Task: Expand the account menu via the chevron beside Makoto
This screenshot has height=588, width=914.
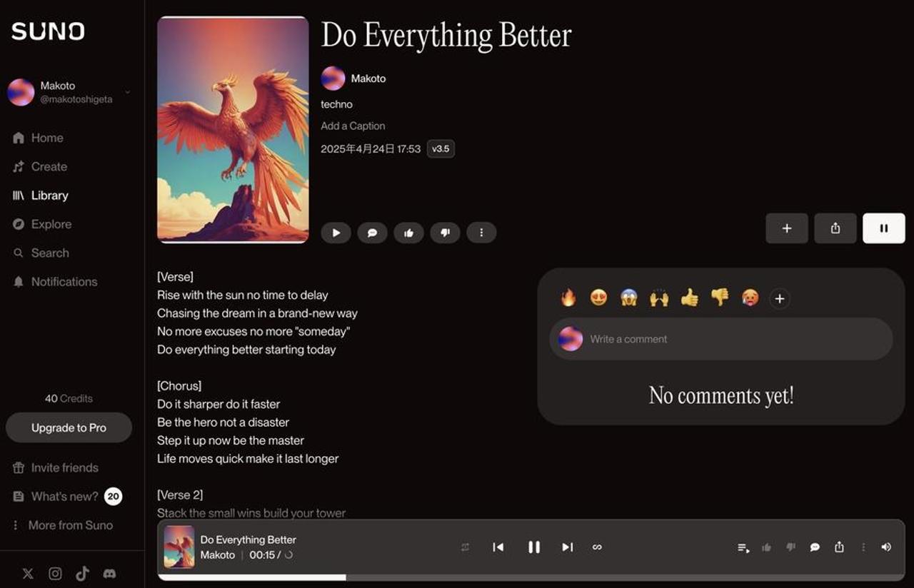Action: pyautogui.click(x=127, y=92)
